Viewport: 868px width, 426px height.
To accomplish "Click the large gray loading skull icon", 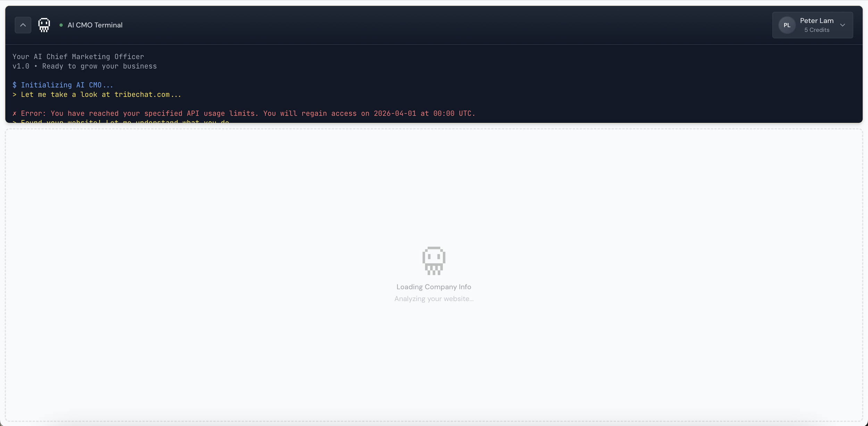I will point(434,261).
